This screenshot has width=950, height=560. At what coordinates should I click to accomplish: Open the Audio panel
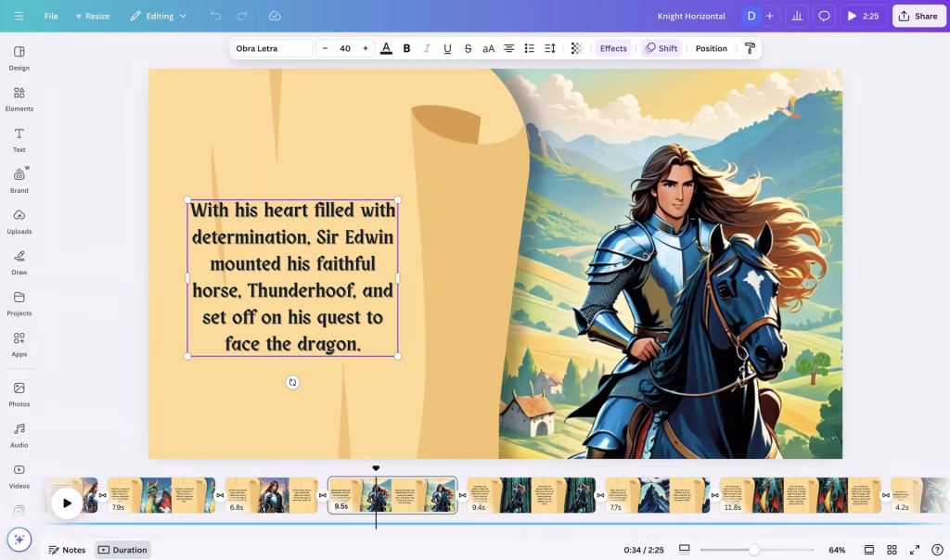pyautogui.click(x=19, y=435)
